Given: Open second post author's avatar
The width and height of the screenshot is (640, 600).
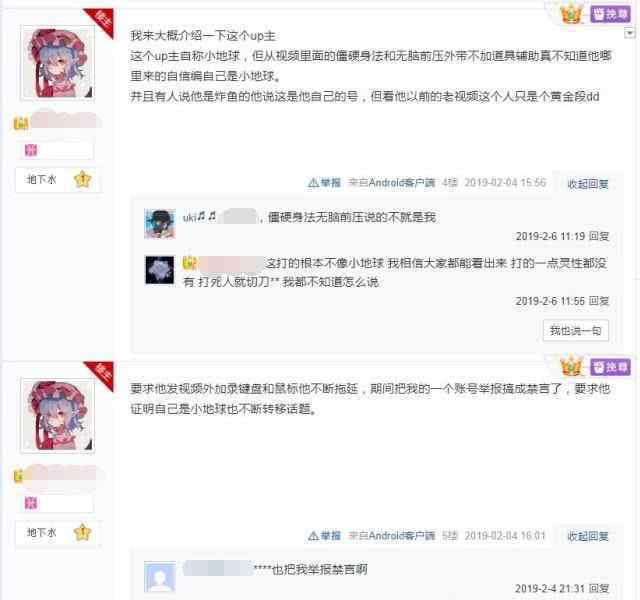Looking at the screenshot, I should pos(58,416).
